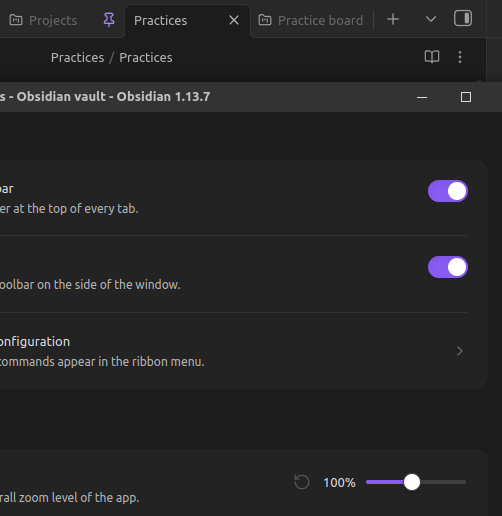
Task: Click the Practice board tab folder icon
Action: 265,20
